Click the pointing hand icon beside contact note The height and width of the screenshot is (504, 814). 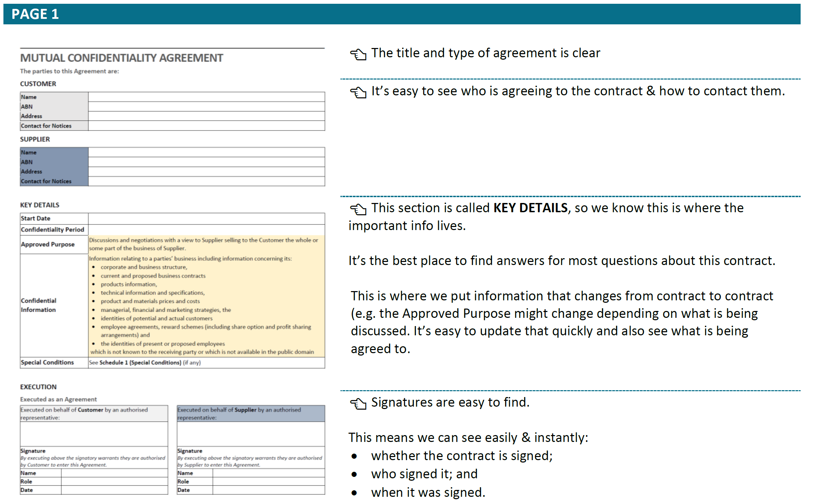point(358,92)
